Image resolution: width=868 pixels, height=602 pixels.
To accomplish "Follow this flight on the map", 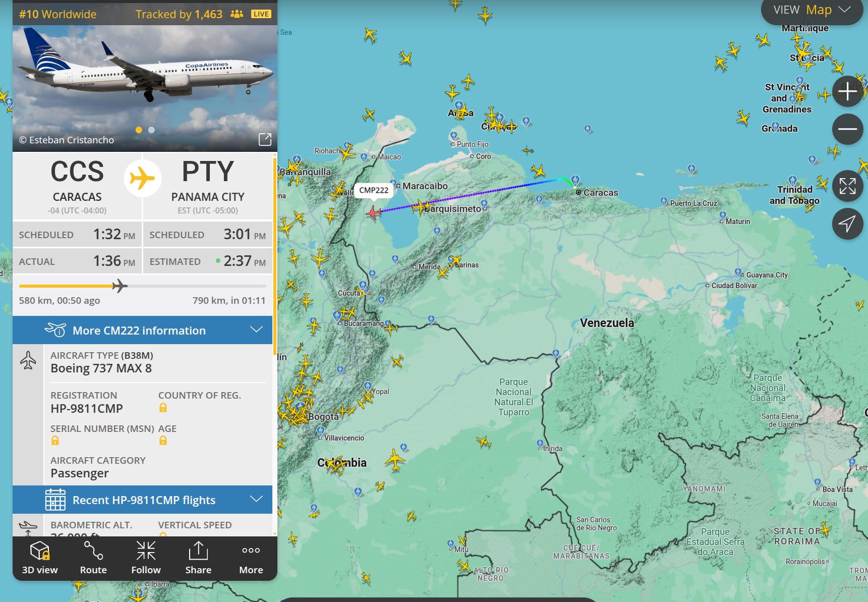I will point(146,558).
